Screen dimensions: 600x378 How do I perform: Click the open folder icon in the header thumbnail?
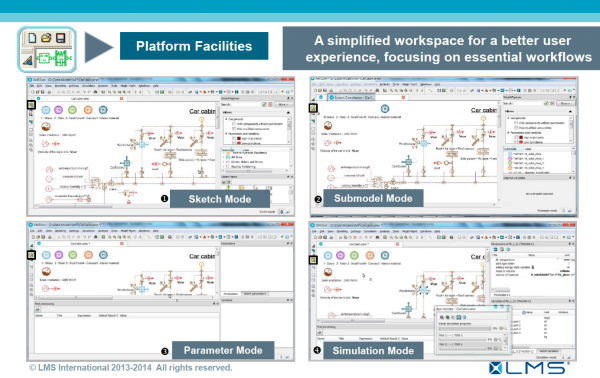[46, 37]
